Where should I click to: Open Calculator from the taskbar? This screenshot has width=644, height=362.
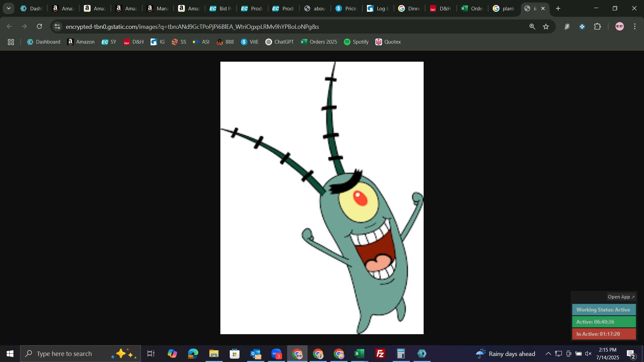click(x=401, y=354)
